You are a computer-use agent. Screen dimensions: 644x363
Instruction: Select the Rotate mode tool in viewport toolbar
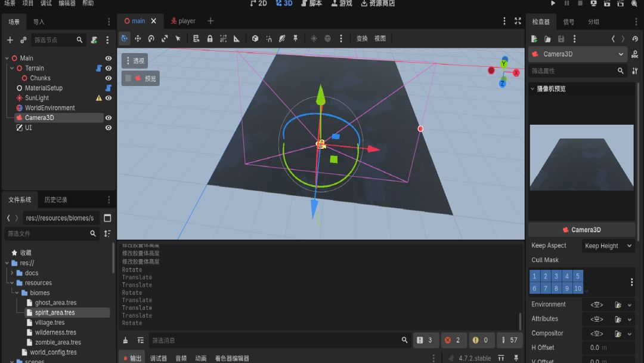pos(151,38)
